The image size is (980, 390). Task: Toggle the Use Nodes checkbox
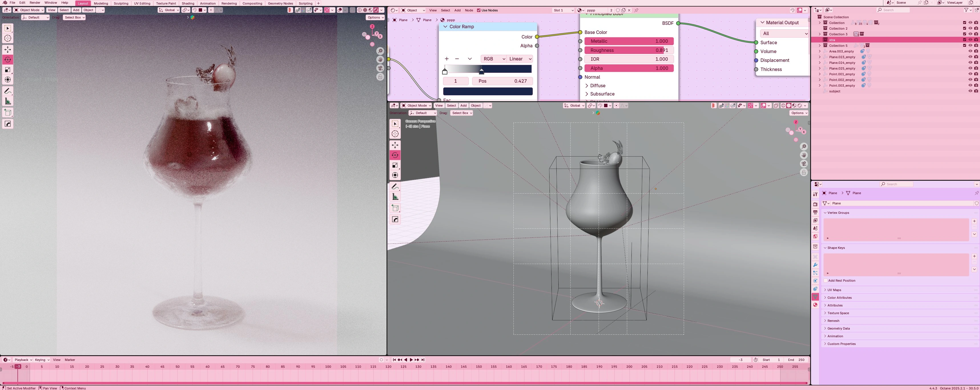tap(479, 10)
